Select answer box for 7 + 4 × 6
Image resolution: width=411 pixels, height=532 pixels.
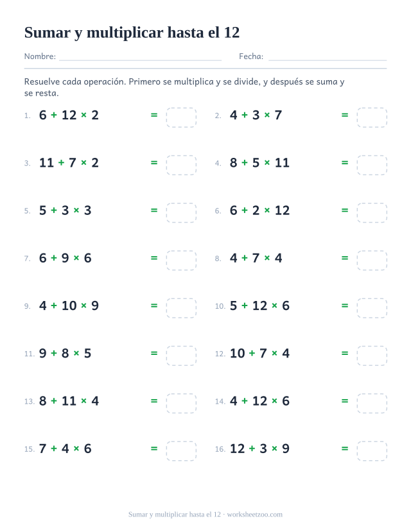coord(181,451)
